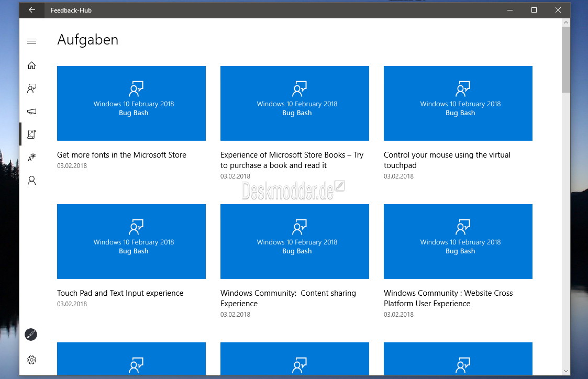The height and width of the screenshot is (379, 588).
Task: Open the blue tile above Get more fonts
Action: point(131,104)
